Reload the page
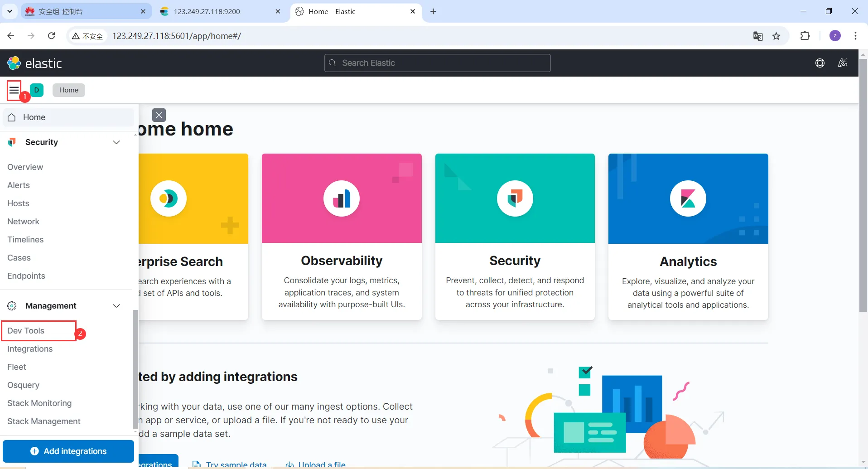868x469 pixels. point(51,36)
